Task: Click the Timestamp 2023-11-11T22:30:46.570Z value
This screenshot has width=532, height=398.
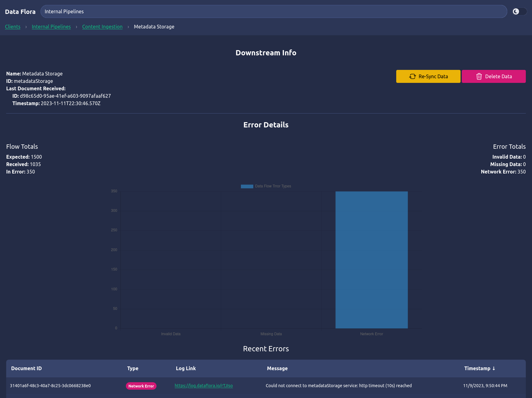Action: (x=71, y=103)
